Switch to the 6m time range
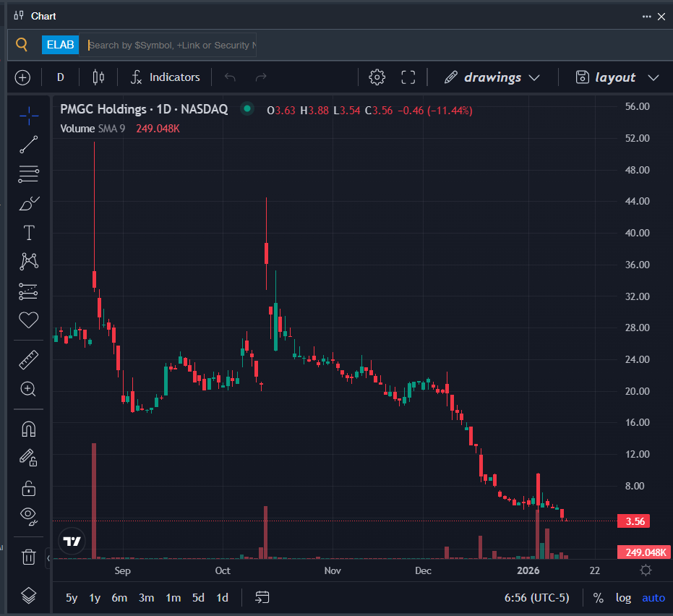Viewport: 673px width, 616px height. tap(119, 598)
